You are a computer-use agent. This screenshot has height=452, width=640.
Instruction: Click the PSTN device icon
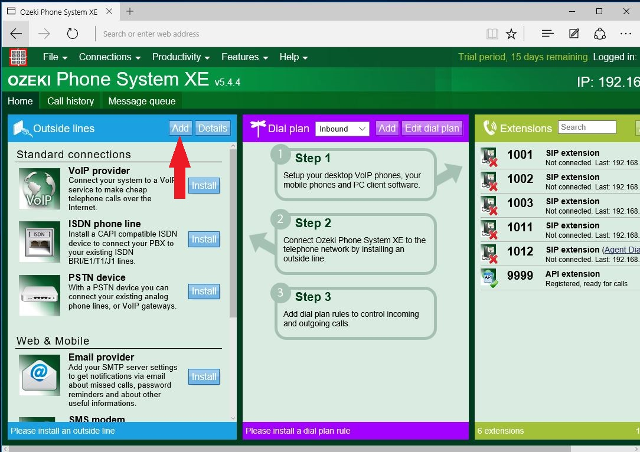[39, 295]
